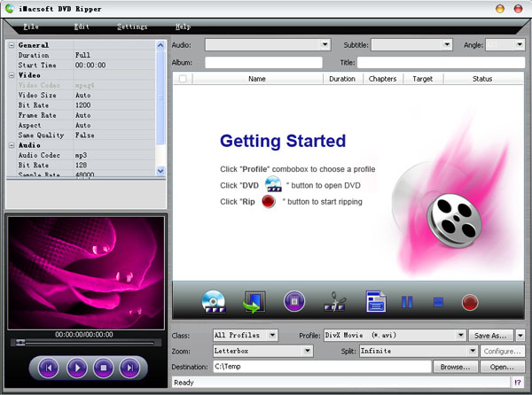Click the Configure... button
This screenshot has height=395, width=532.
pos(502,352)
